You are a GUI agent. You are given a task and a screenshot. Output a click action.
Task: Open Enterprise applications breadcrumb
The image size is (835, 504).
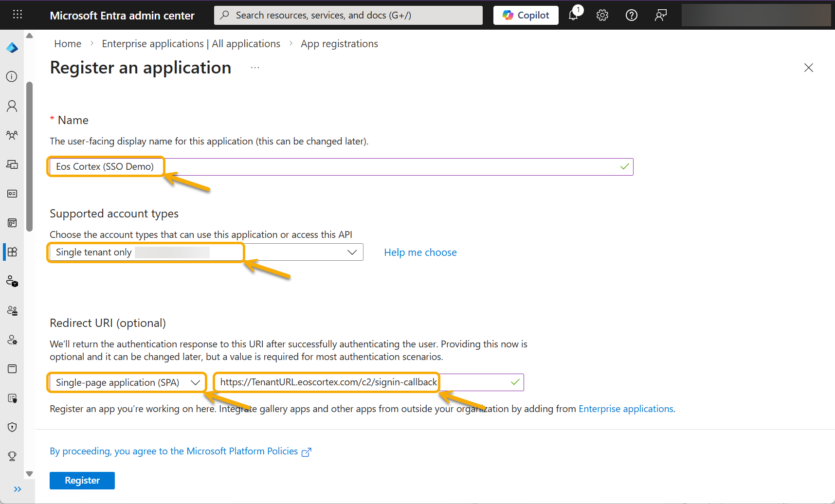click(191, 44)
